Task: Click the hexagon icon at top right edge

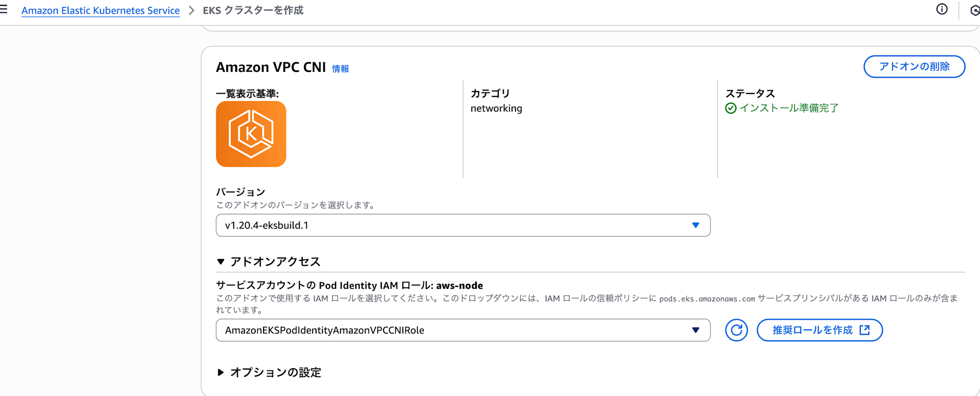Action: click(975, 10)
